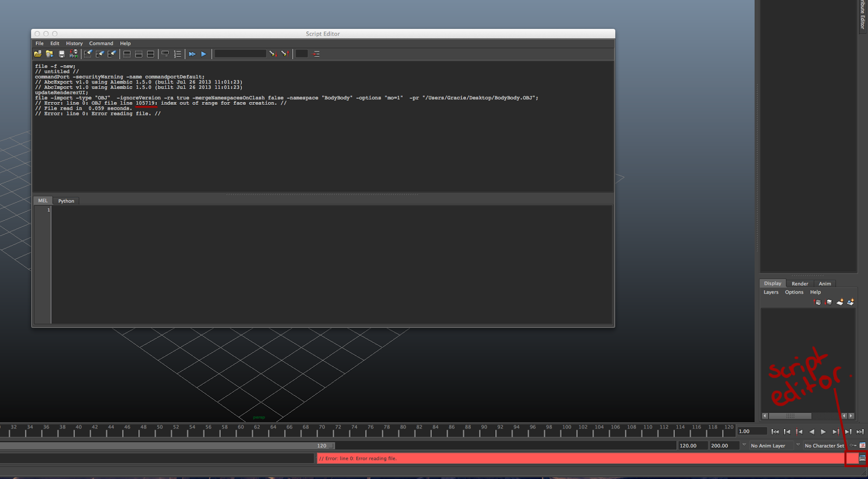Open the Script Editor Edit menu
The width and height of the screenshot is (868, 479).
click(x=55, y=43)
